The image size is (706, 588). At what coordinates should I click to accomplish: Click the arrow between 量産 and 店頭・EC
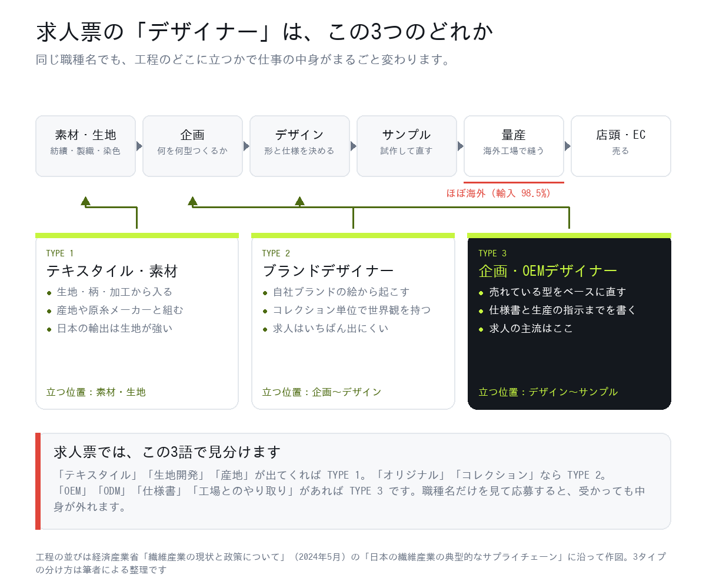tap(568, 146)
